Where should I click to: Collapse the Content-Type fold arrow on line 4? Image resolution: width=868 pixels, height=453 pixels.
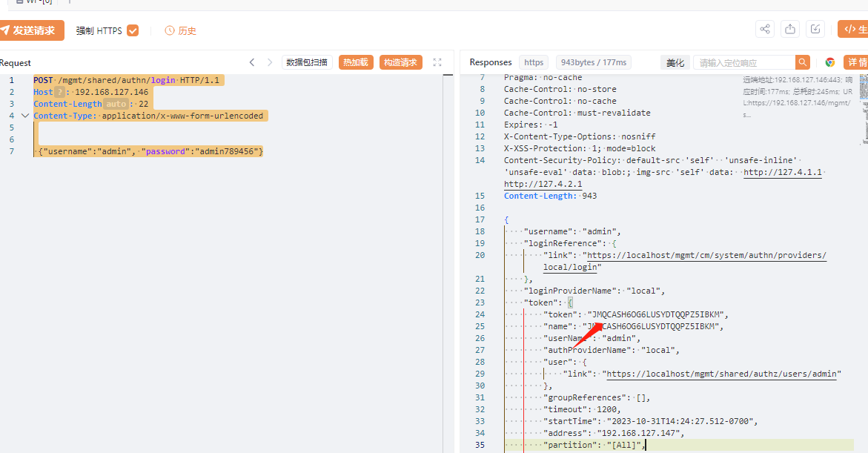coord(25,116)
